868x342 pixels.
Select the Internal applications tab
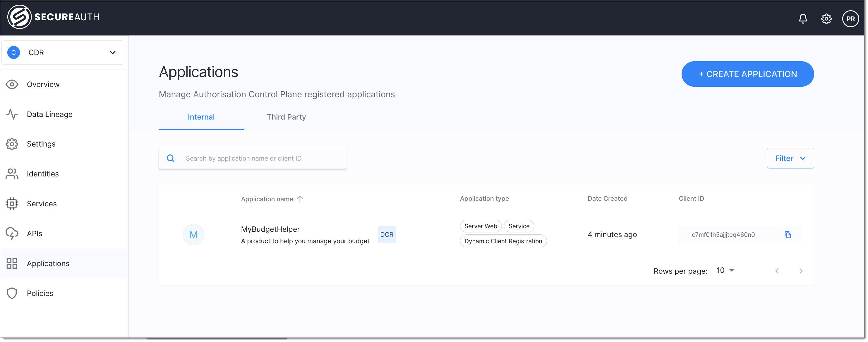[201, 117]
